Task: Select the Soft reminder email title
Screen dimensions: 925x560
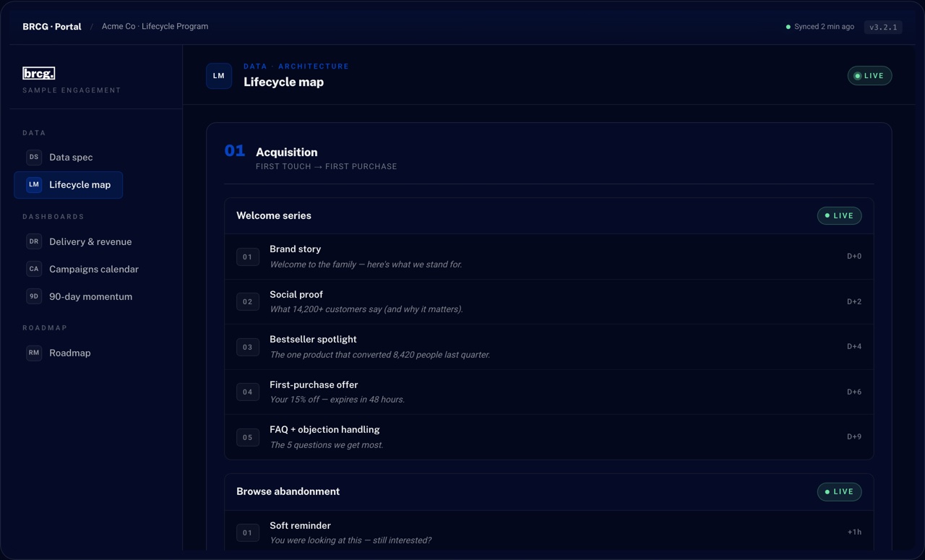Action: tap(300, 525)
